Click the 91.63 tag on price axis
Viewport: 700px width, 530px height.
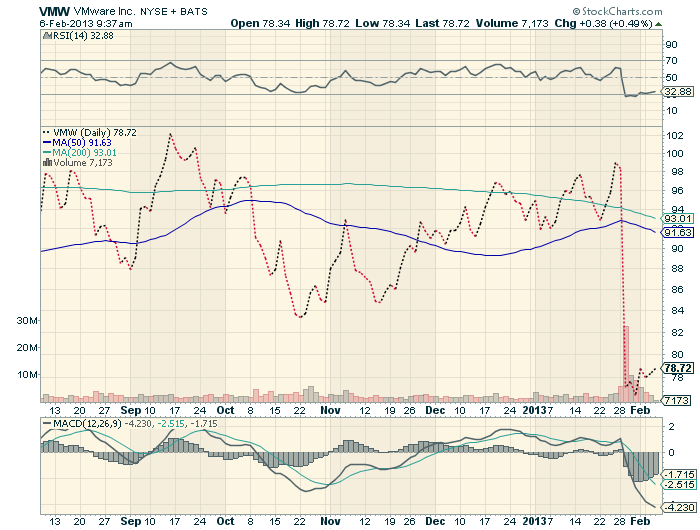678,233
